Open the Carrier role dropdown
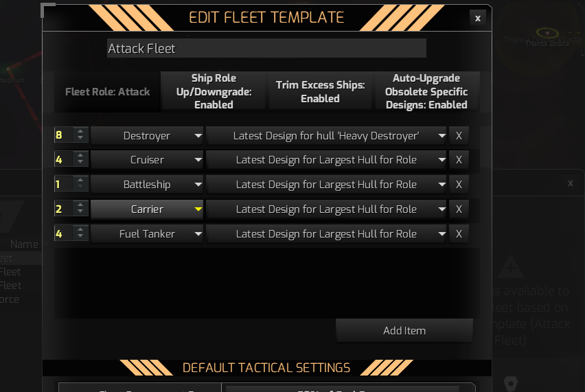Screen dimensions: 585x392 (x=148, y=209)
